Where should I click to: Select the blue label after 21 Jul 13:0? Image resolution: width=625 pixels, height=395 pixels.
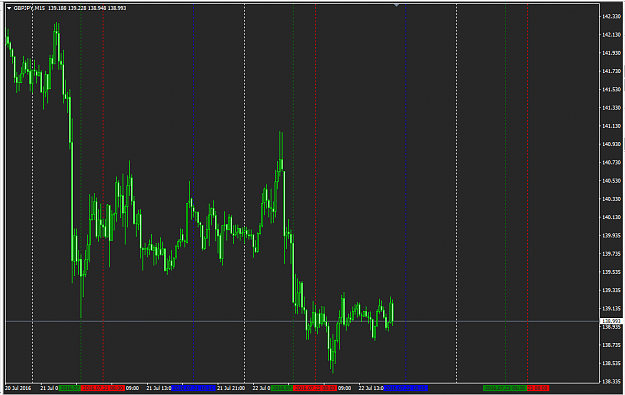point(193,388)
